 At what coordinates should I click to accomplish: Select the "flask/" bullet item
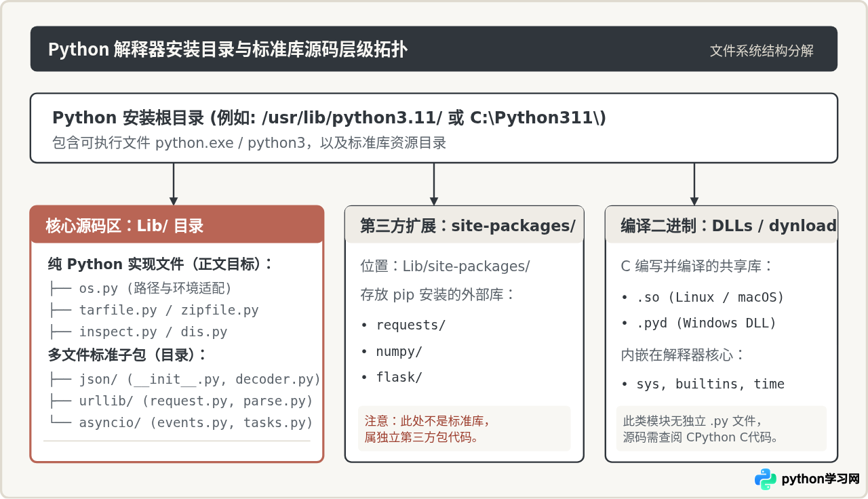(x=391, y=377)
